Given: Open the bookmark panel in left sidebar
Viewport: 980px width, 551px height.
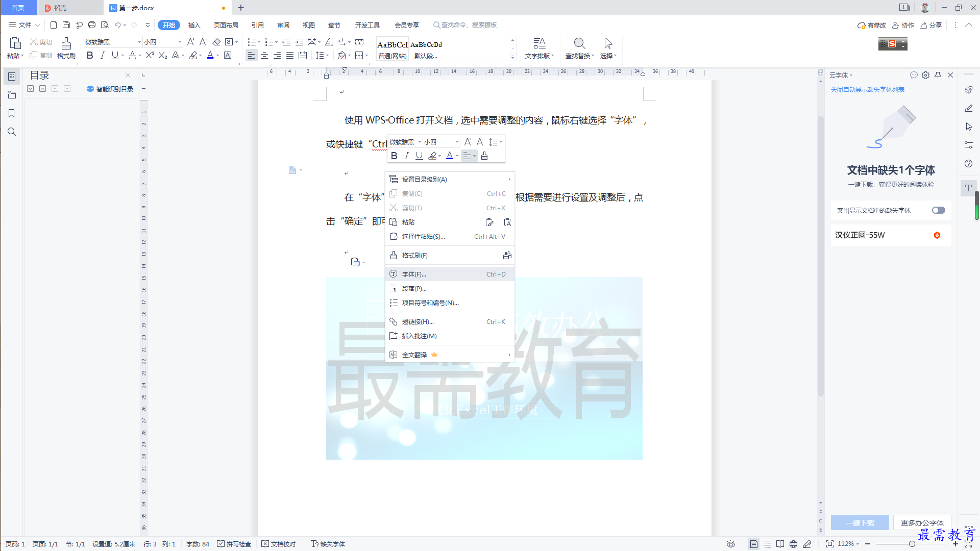Looking at the screenshot, I should (12, 113).
